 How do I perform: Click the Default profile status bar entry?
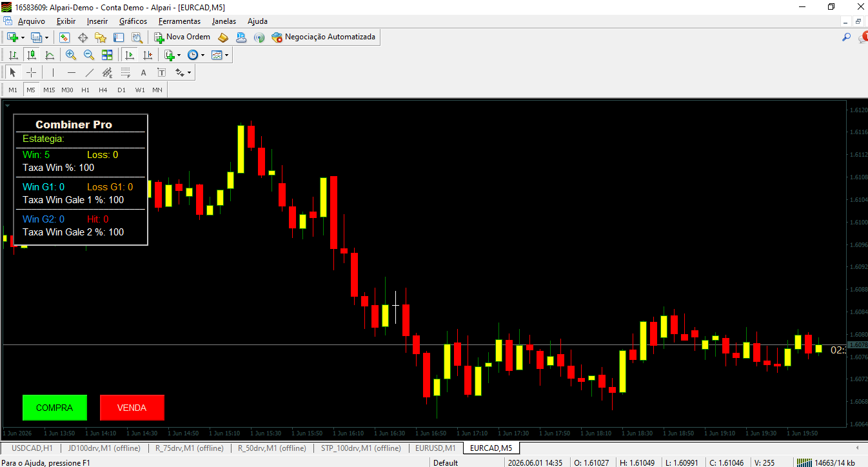(x=446, y=462)
